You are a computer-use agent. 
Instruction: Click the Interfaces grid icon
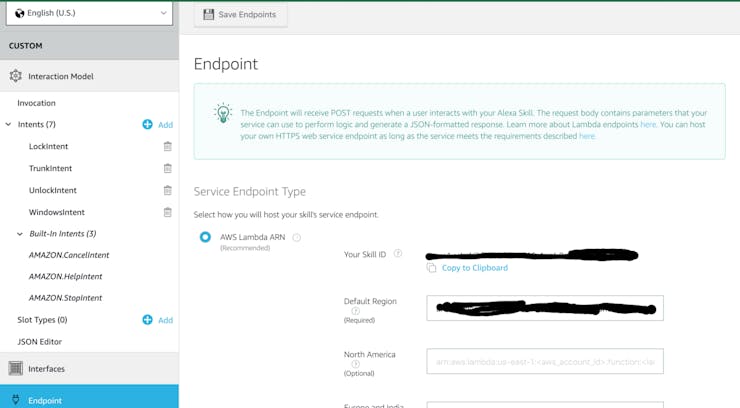(x=16, y=368)
